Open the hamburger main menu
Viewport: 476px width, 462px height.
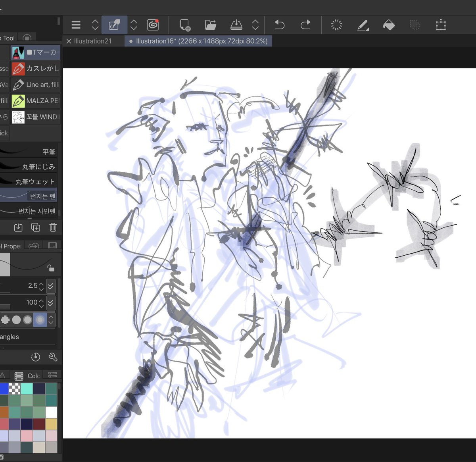(76, 25)
